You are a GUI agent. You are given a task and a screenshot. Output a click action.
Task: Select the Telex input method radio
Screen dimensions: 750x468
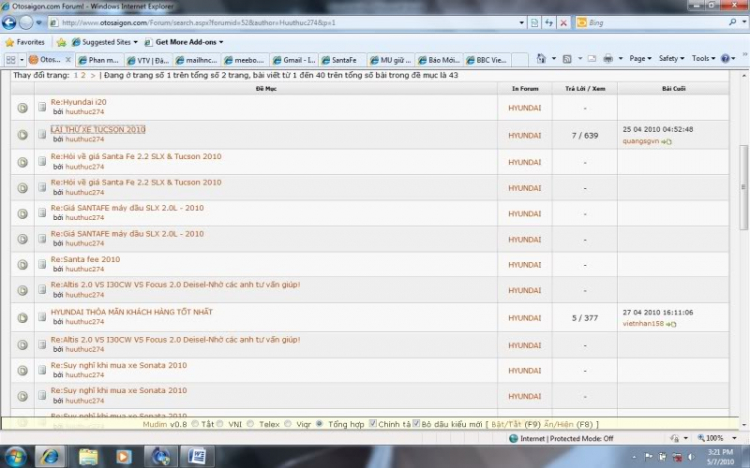[250, 424]
